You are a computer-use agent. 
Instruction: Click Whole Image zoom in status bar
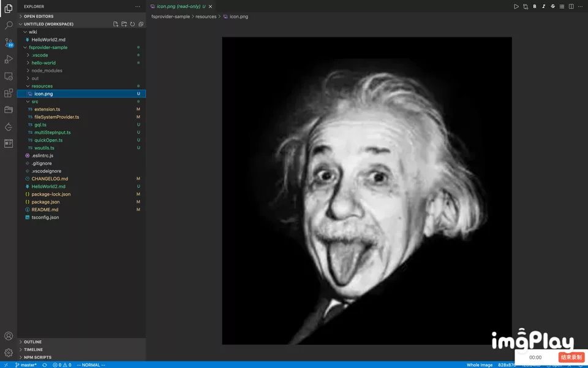pyautogui.click(x=480, y=365)
